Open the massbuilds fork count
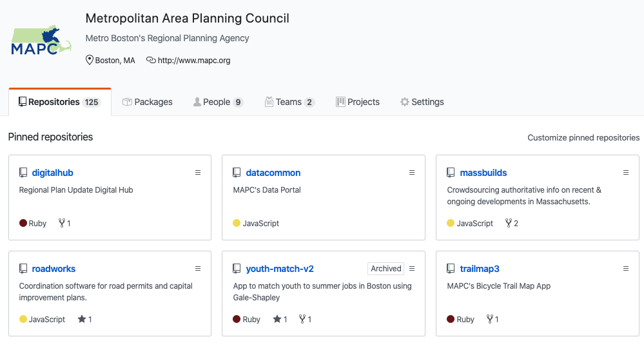 (x=512, y=223)
